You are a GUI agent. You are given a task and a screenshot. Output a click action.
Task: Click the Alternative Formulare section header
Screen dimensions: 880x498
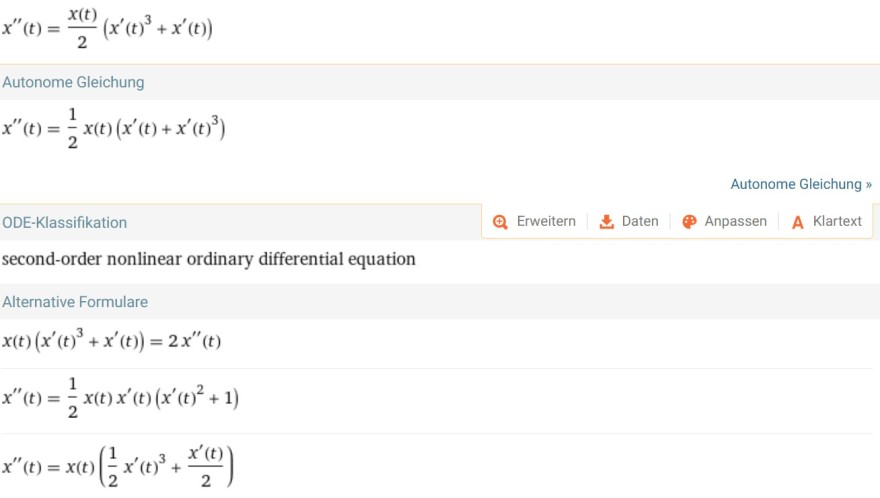(x=75, y=301)
